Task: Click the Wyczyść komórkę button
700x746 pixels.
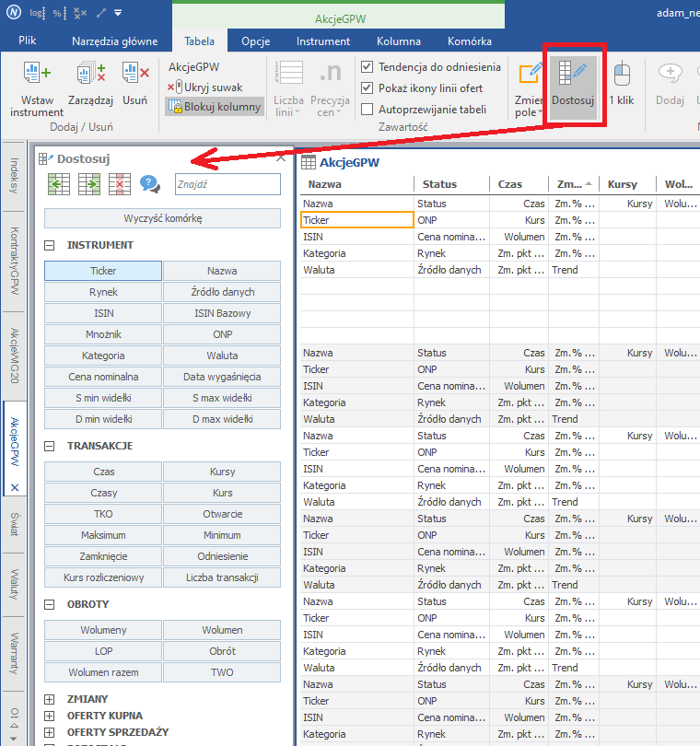Action: (x=162, y=218)
